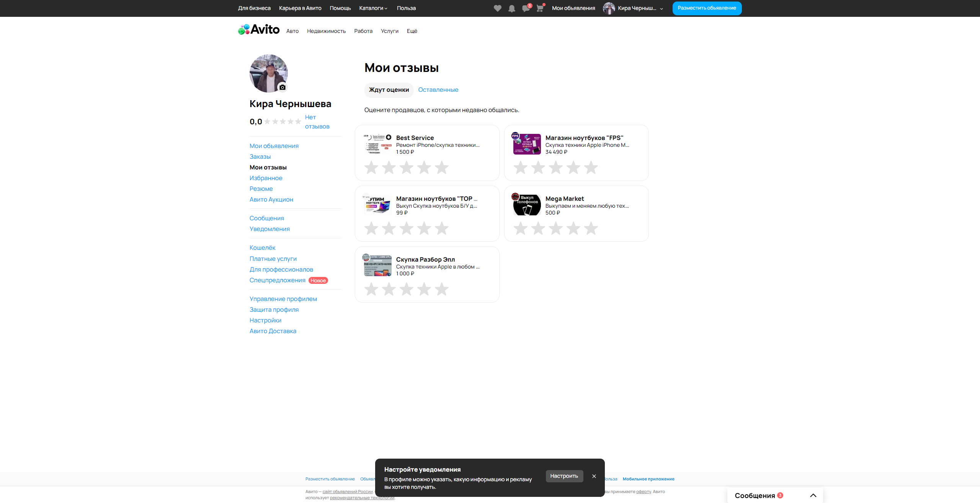Click the notifications bell icon
Screen dimensions: 980x503
(511, 8)
